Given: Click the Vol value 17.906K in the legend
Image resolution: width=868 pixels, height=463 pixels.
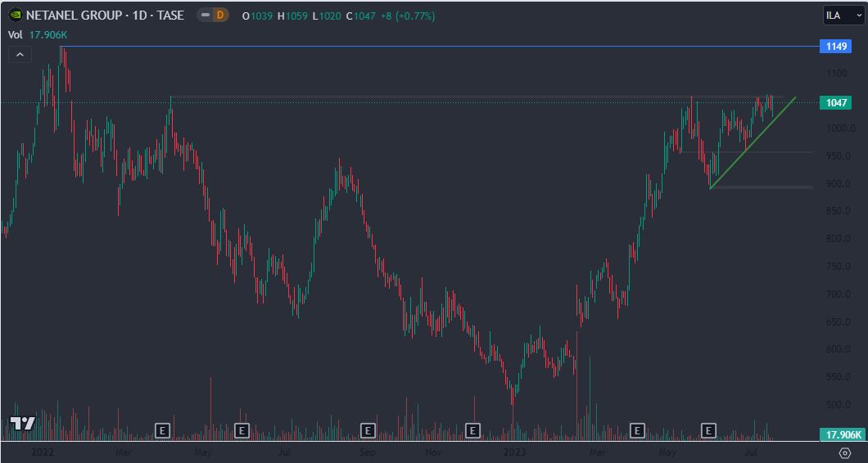Looking at the screenshot, I should point(47,35).
